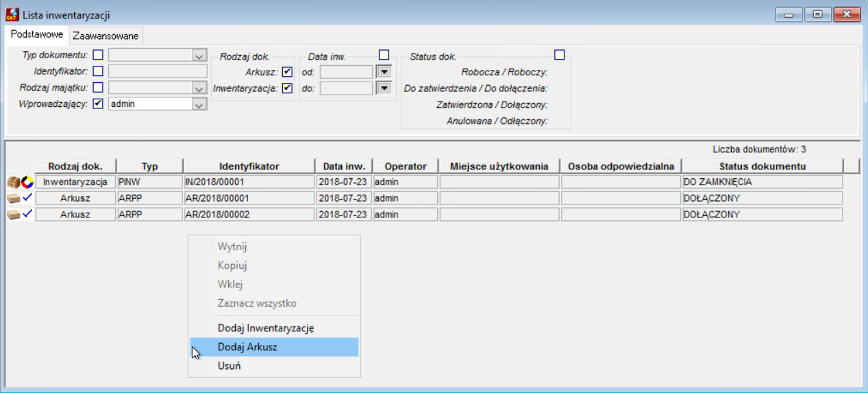Click the Lista inwentaryzacji title bar app icon
The image size is (868, 393).
(x=12, y=14)
